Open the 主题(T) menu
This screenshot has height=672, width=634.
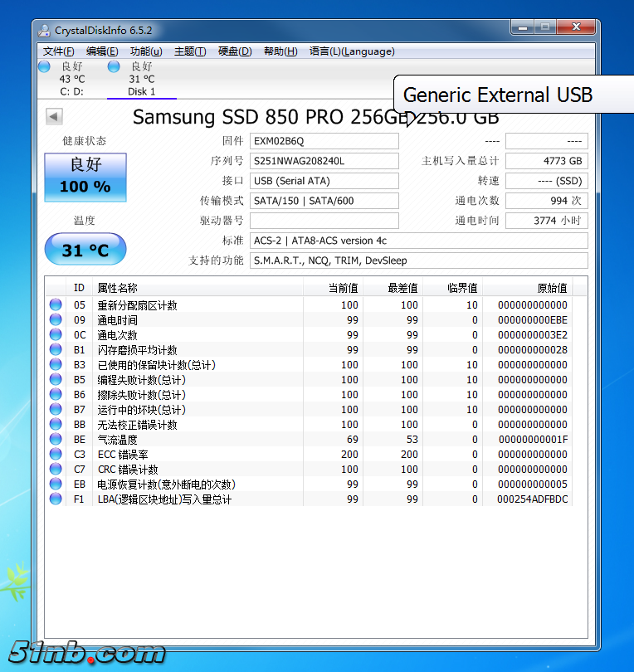tap(190, 51)
